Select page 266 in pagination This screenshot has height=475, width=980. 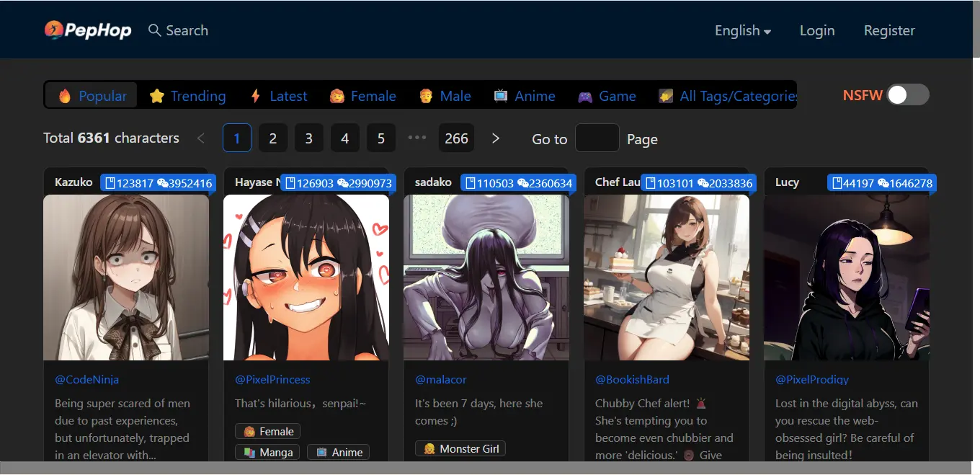tap(456, 138)
